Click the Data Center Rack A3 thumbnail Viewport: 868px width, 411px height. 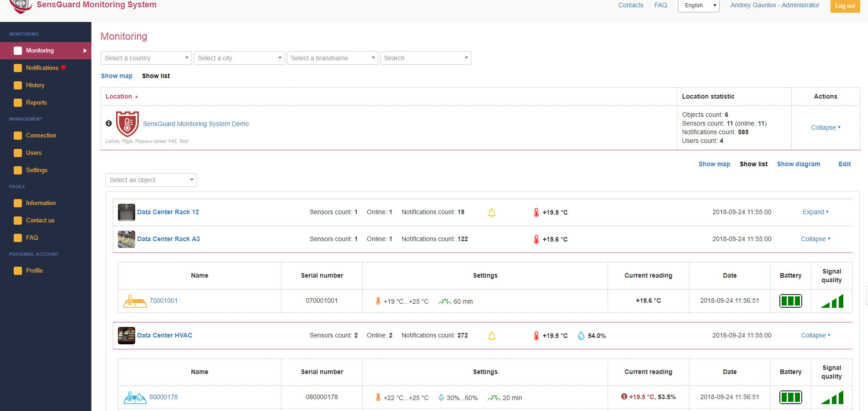pos(126,239)
